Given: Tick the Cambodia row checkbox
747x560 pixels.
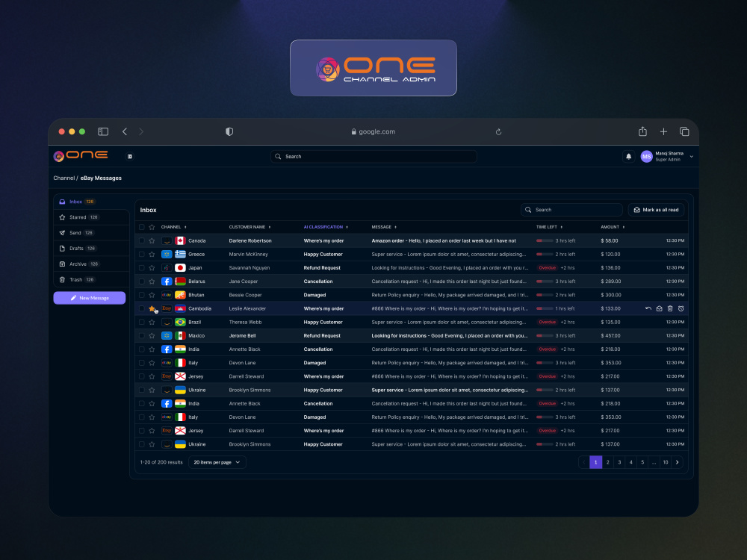Looking at the screenshot, I should [141, 308].
